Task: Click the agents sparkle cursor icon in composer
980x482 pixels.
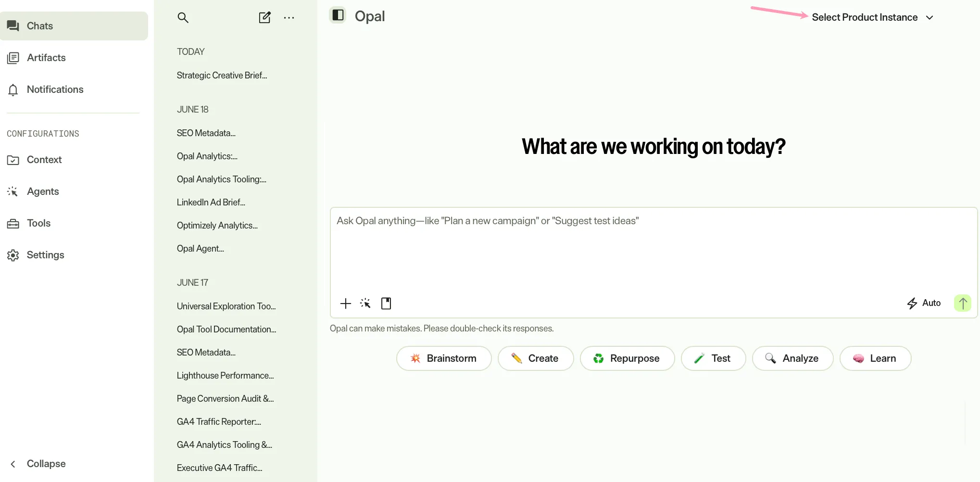Action: click(x=365, y=304)
